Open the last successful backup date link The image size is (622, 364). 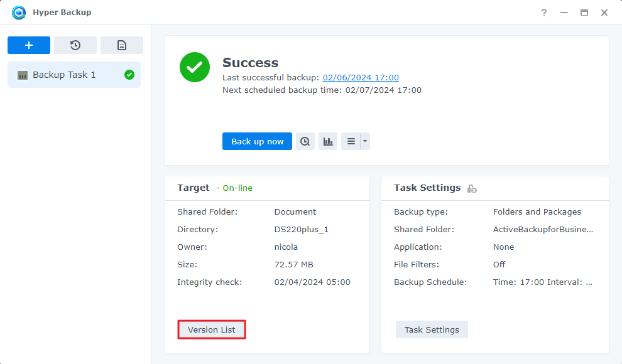click(x=361, y=77)
